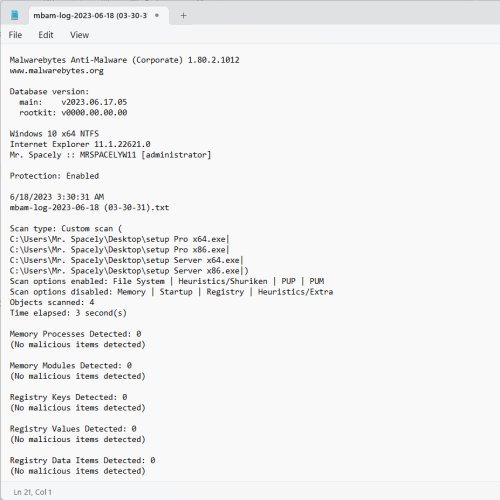Click the 'Mr. Spacely :: MRSPACELYW11 [administrator]' line
Viewport: 500px width, 500px height.
[x=110, y=155]
